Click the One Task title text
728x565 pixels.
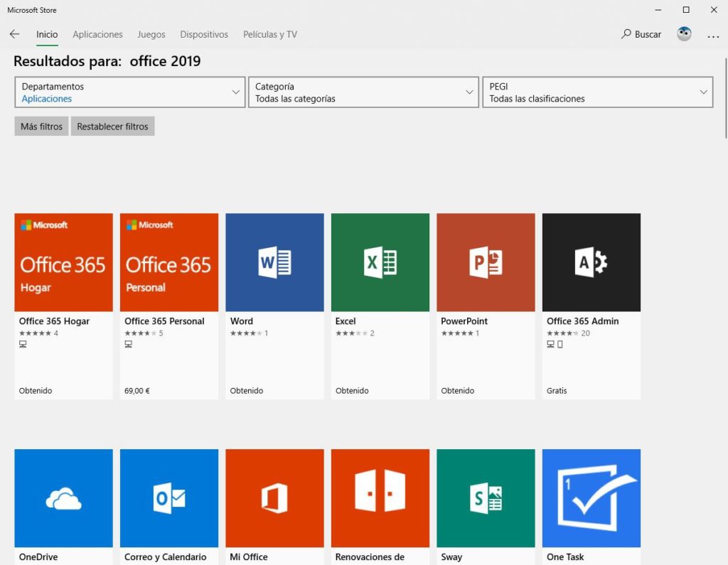tap(565, 556)
